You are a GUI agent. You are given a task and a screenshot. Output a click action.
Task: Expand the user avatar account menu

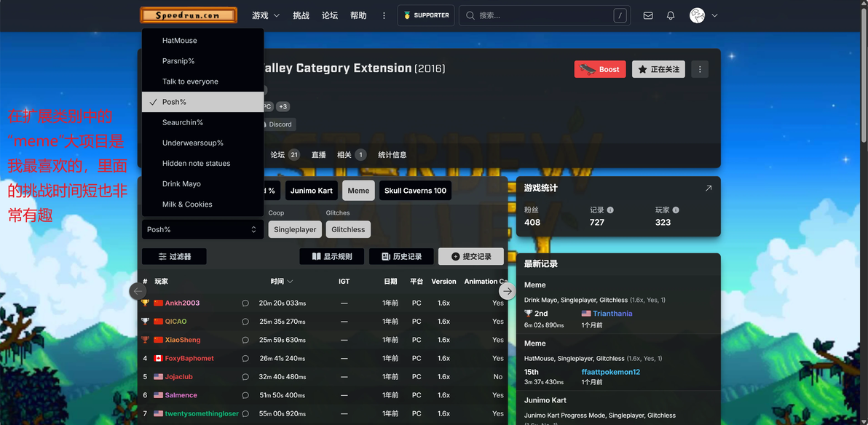pos(703,15)
